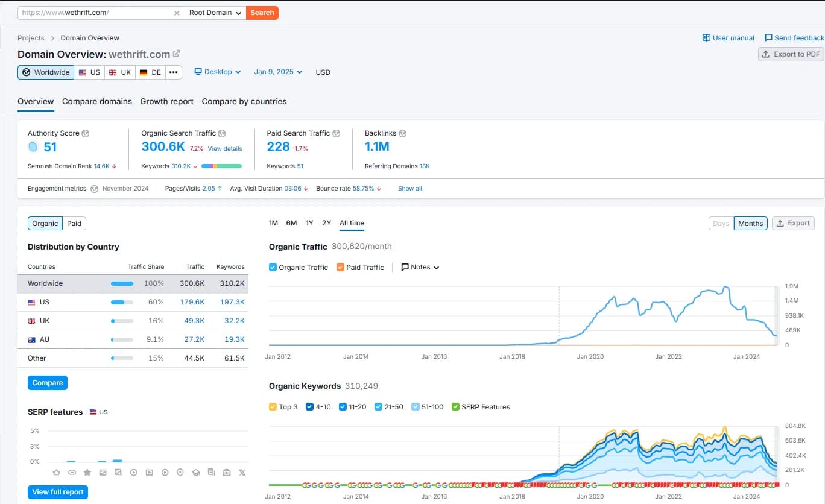Click info icon beside Engagement metrics
This screenshot has height=504, width=825.
[95, 189]
